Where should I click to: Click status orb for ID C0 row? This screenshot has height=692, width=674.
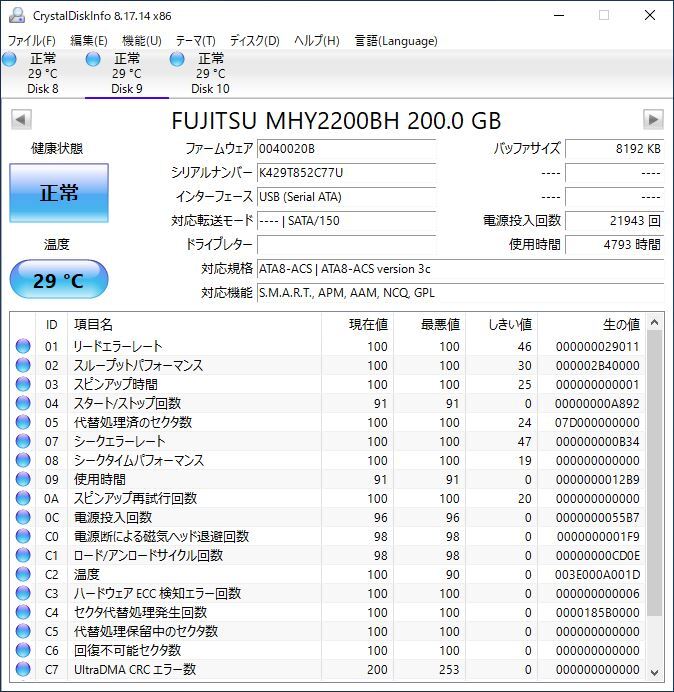point(23,536)
